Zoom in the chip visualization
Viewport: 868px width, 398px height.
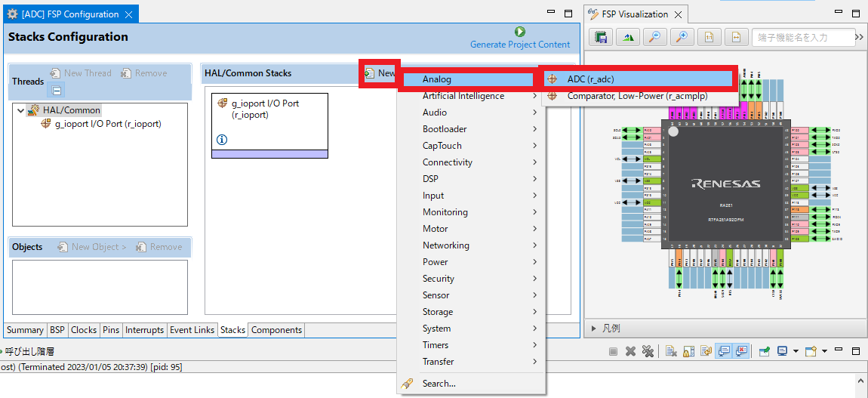click(682, 37)
